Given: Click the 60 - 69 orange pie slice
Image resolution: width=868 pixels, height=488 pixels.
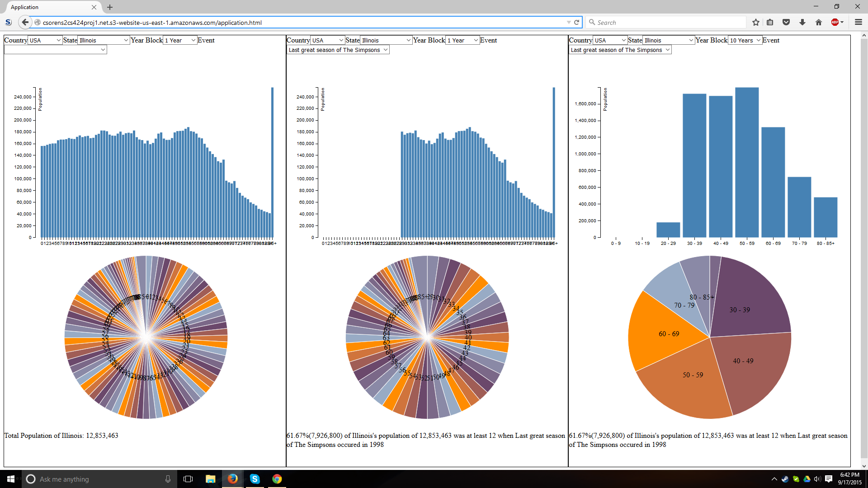Looking at the screenshot, I should coord(665,332).
